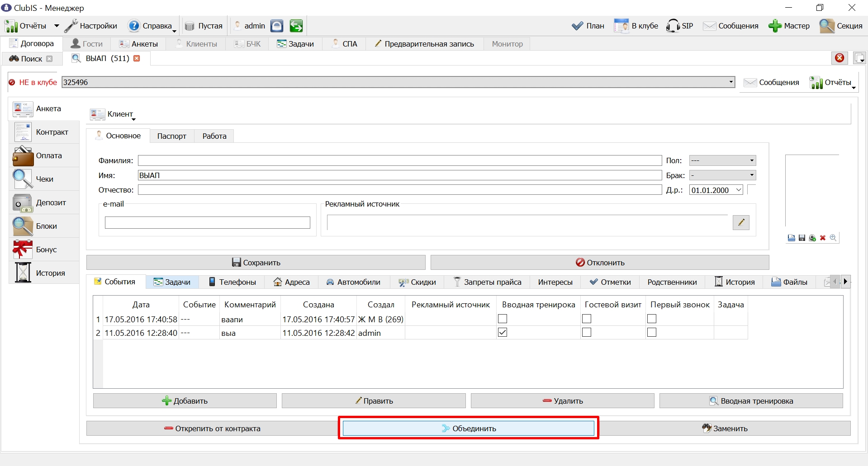Screen dimensions: 868x466
Task: Toggle Первый звонок checkbox in row 1
Action: [x=652, y=319]
